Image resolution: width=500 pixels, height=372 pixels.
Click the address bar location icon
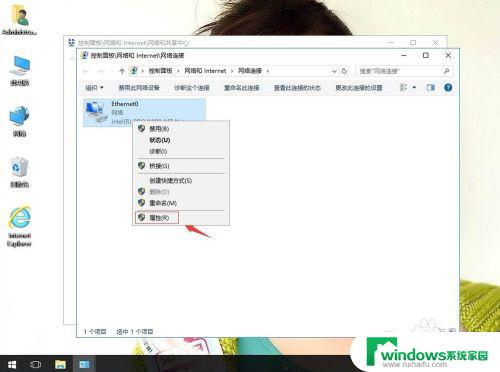[x=134, y=71]
